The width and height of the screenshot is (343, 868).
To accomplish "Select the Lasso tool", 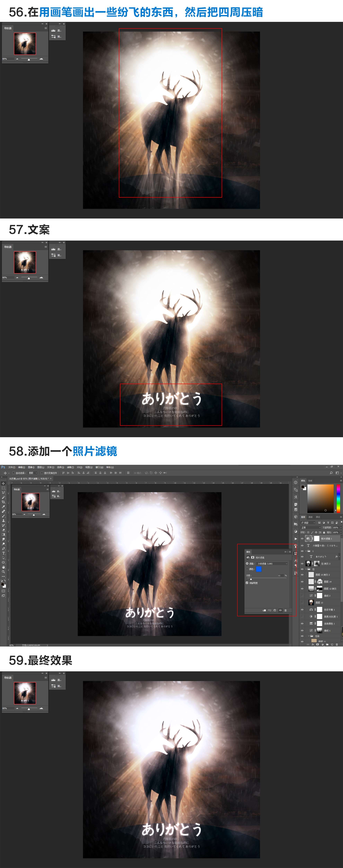I will click(3, 493).
